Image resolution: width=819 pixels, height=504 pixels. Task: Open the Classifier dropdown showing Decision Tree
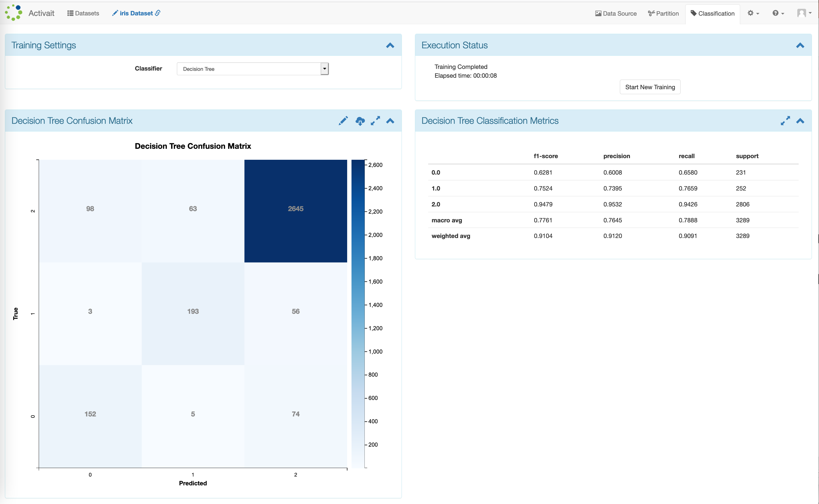click(253, 69)
